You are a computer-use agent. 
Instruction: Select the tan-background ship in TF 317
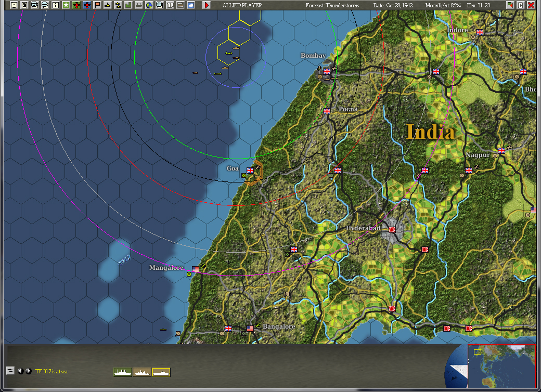(142, 372)
